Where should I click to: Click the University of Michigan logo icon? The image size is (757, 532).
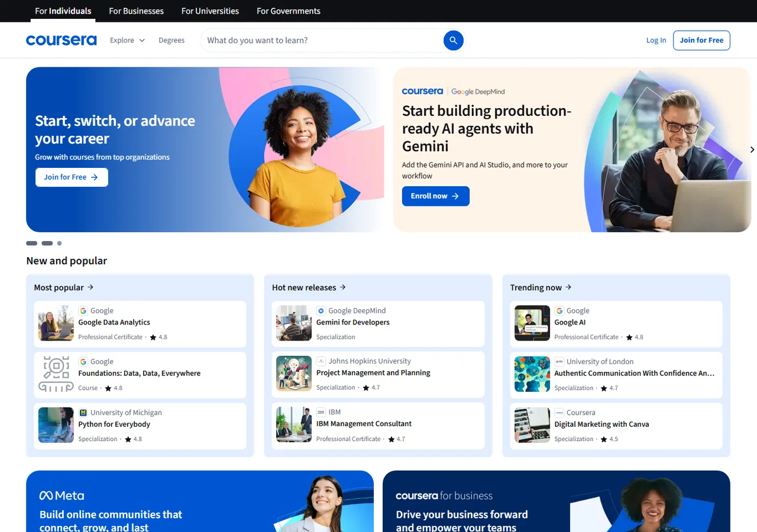pos(83,413)
